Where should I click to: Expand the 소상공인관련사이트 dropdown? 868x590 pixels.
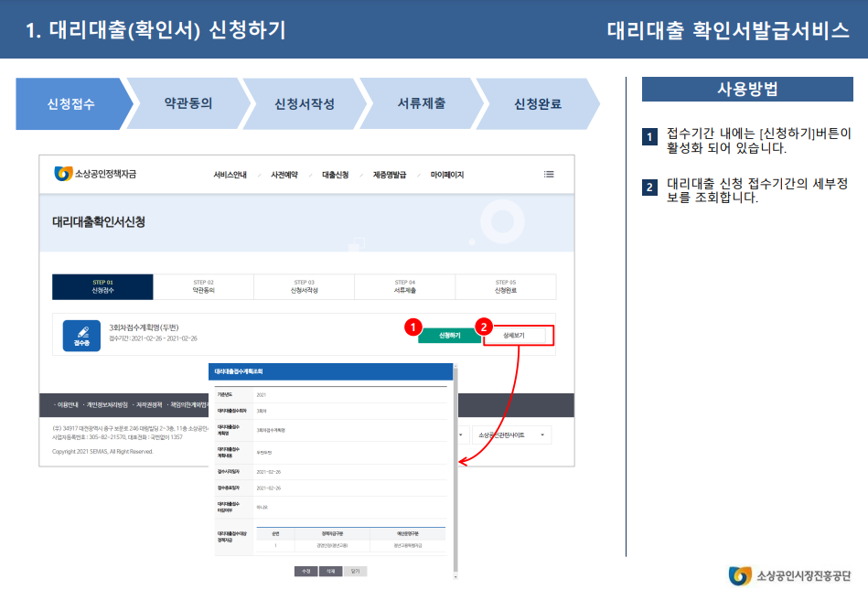[x=511, y=435]
